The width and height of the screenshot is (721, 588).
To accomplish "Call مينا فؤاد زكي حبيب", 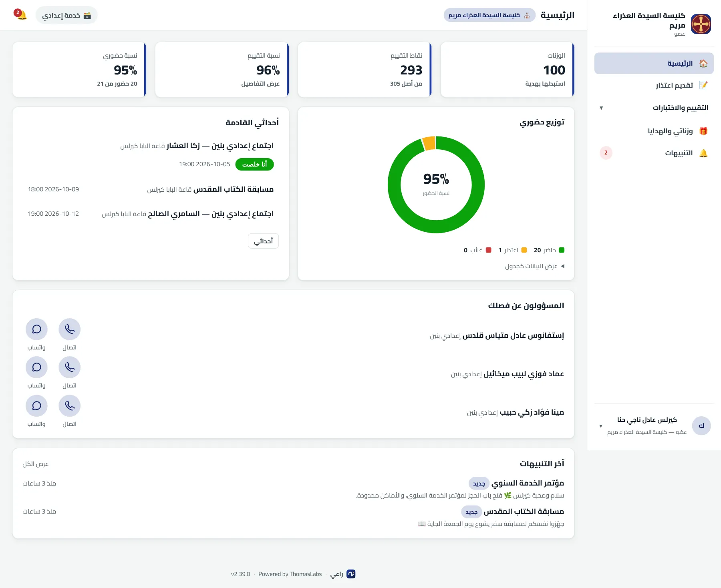I will pyautogui.click(x=70, y=405).
